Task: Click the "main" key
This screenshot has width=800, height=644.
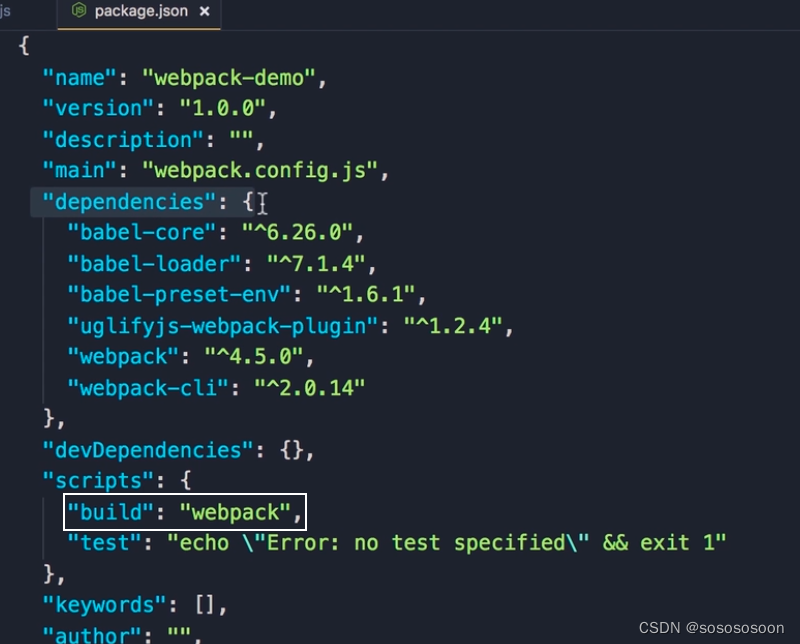Action: 80,170
